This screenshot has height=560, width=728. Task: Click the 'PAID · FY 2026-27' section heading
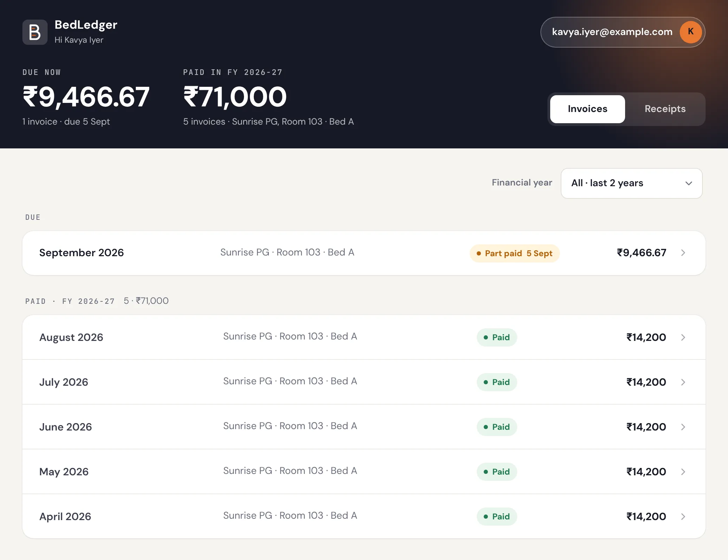tap(70, 301)
